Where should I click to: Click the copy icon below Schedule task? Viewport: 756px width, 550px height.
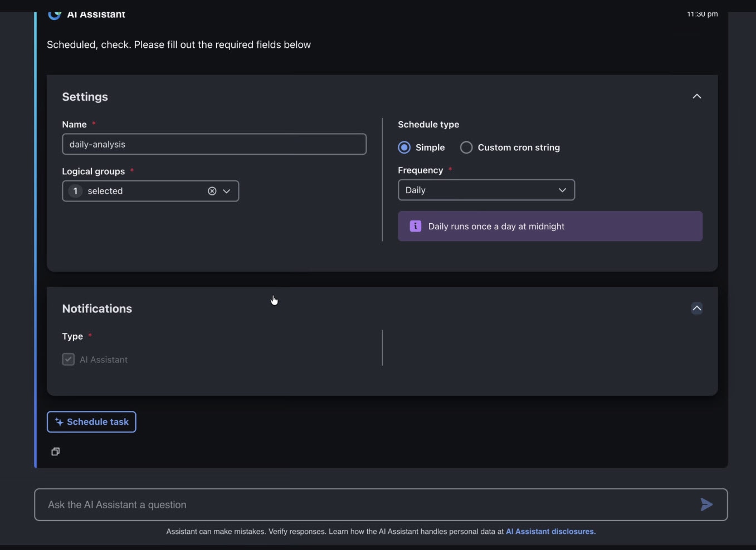point(55,451)
